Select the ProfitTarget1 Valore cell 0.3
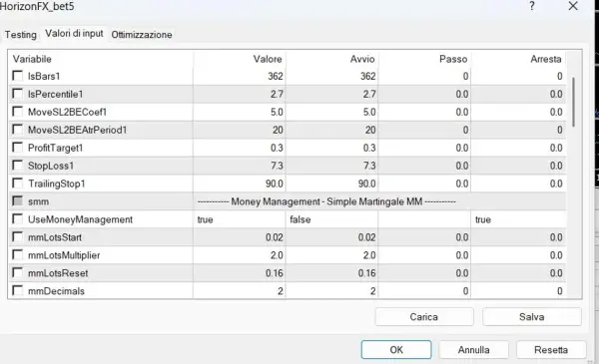The image size is (599, 364). (x=240, y=148)
